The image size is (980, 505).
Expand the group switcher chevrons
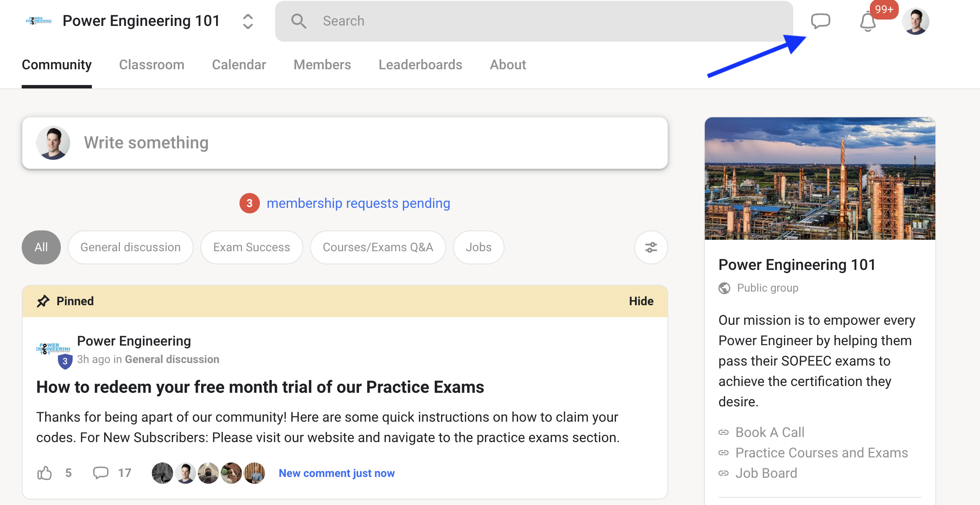pos(248,21)
